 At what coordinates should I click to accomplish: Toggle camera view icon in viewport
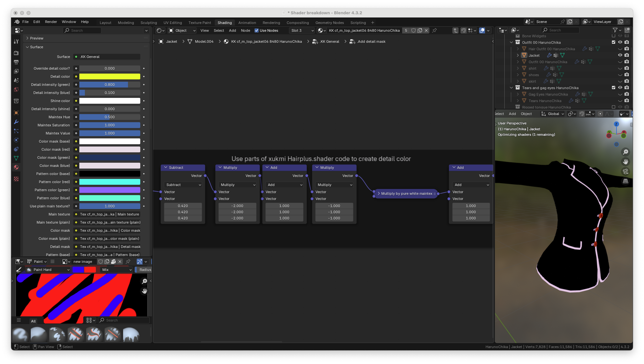point(626,171)
